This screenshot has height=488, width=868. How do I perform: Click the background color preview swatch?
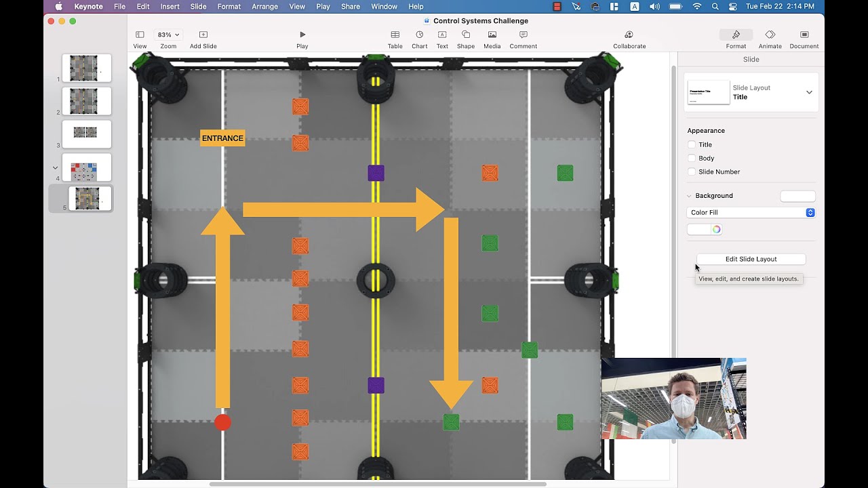[797, 196]
